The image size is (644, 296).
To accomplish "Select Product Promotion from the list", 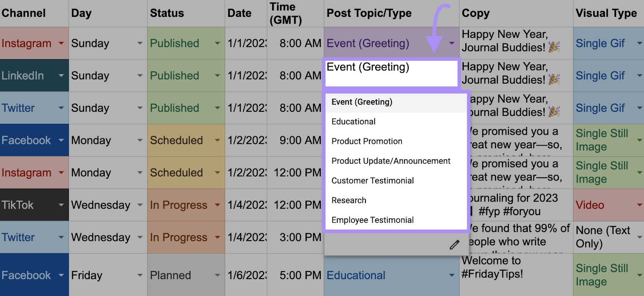I will 366,141.
